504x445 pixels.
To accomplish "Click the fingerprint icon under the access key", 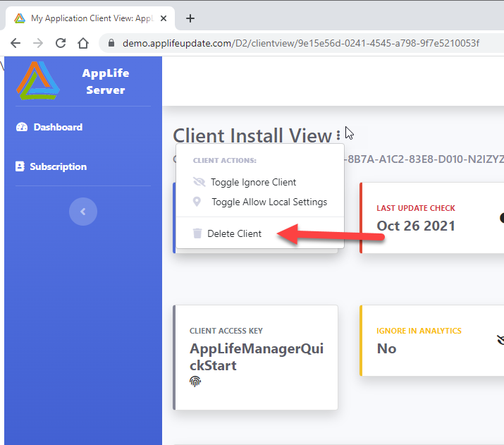I will point(195,382).
